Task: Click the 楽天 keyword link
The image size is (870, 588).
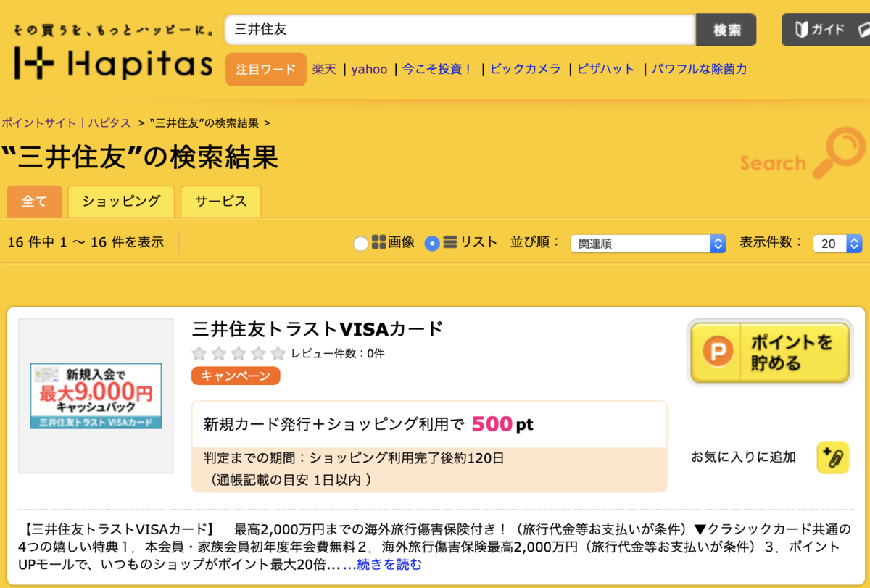Action: pos(324,70)
